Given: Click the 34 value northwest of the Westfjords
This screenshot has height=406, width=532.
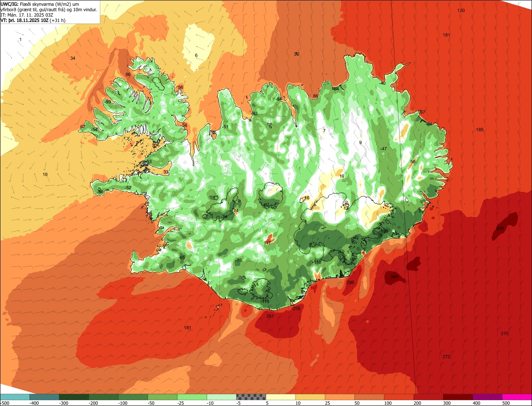Looking at the screenshot, I should [73, 58].
